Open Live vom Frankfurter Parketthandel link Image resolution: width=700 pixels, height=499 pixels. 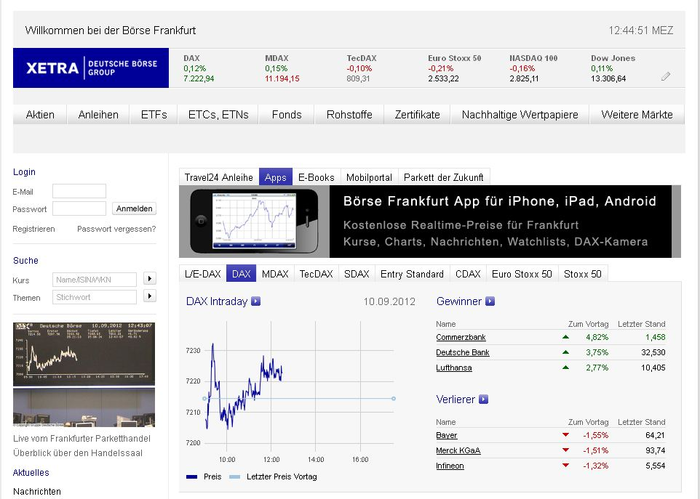[x=82, y=438]
